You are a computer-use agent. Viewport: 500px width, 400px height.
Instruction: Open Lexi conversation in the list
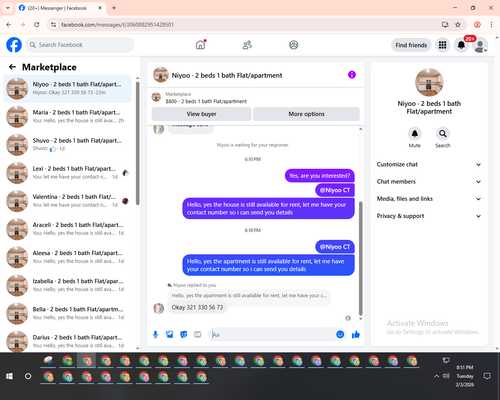click(x=68, y=173)
